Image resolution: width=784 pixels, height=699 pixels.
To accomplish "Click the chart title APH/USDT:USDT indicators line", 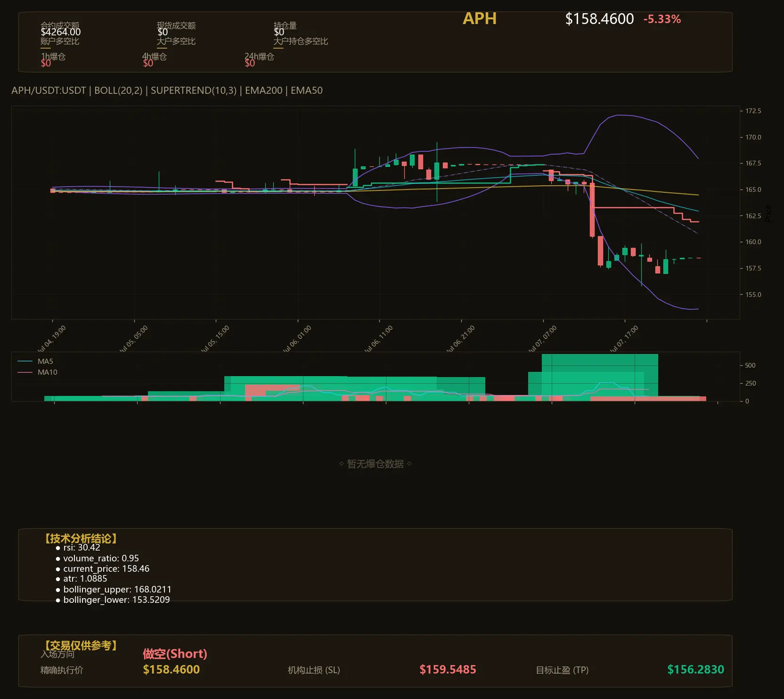I will click(x=167, y=90).
